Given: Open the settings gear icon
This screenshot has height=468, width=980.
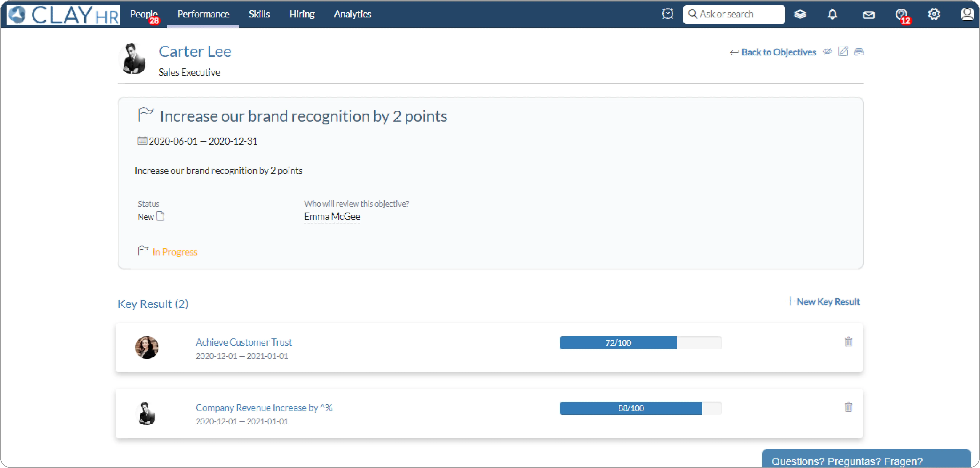Looking at the screenshot, I should click(x=934, y=14).
